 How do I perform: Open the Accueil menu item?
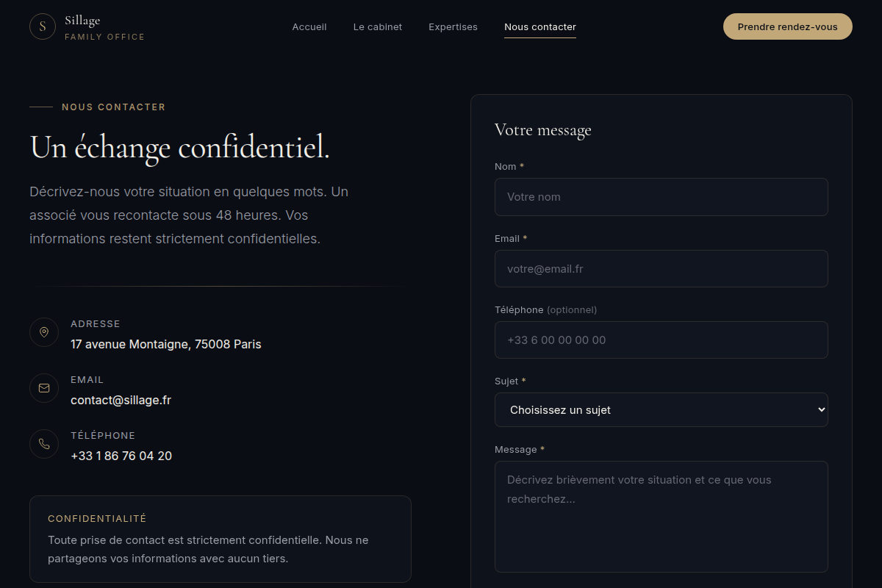point(309,26)
